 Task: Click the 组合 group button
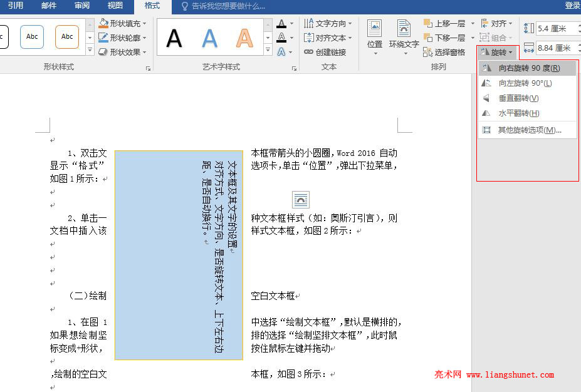click(x=496, y=38)
